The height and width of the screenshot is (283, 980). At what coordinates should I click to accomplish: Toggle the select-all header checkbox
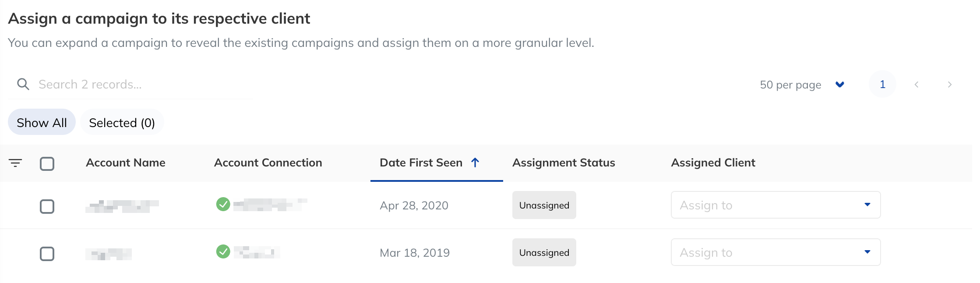click(x=47, y=163)
